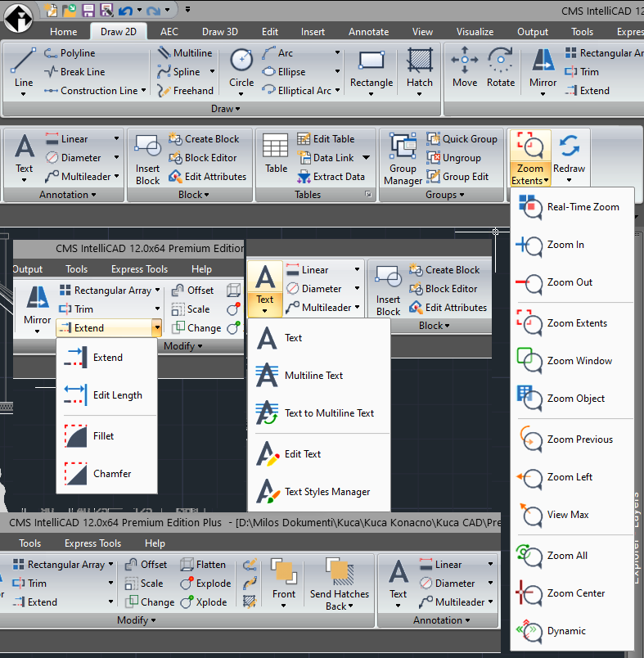This screenshot has width=644, height=658.
Task: Click the highlighted Extend dropdown arrow
Action: pyautogui.click(x=157, y=327)
